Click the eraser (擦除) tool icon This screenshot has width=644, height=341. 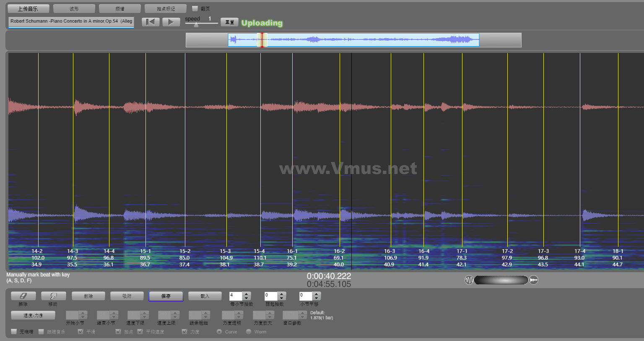pos(23,296)
